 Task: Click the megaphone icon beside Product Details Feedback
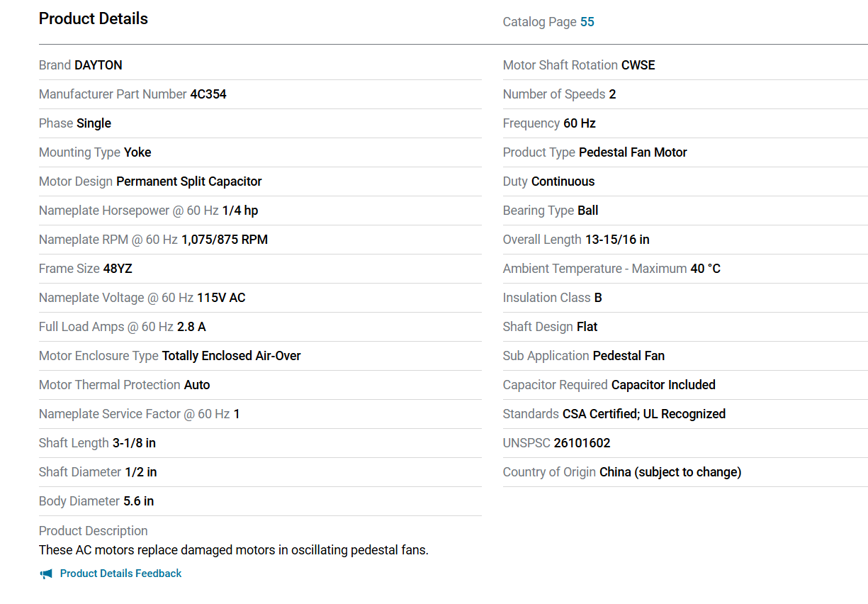pos(46,574)
